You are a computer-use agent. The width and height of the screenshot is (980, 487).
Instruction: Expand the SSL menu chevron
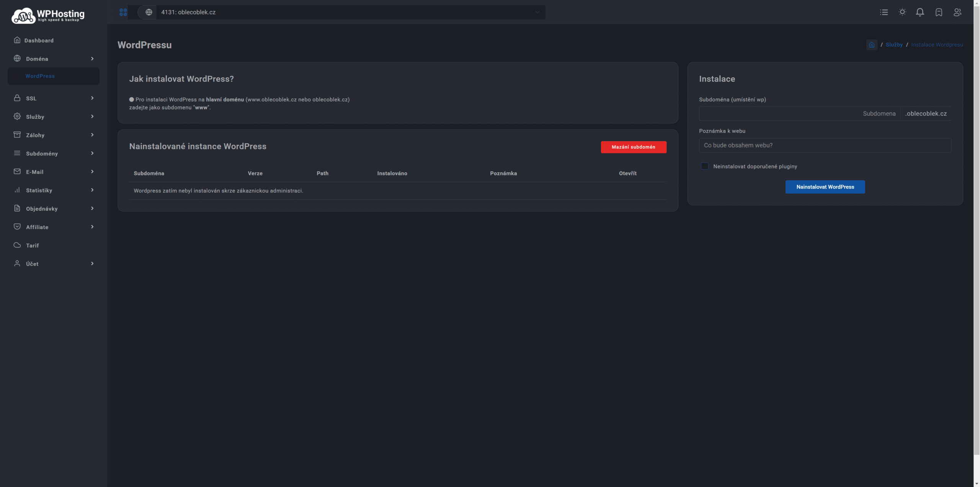(92, 98)
